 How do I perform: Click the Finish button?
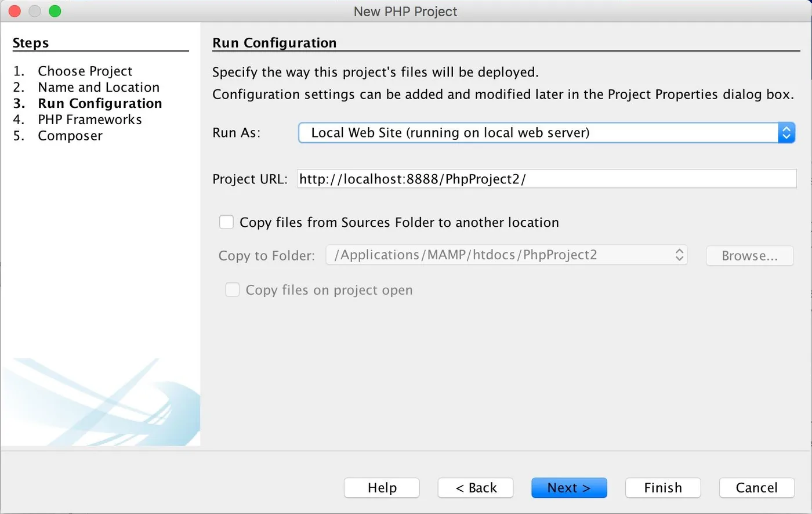point(663,488)
